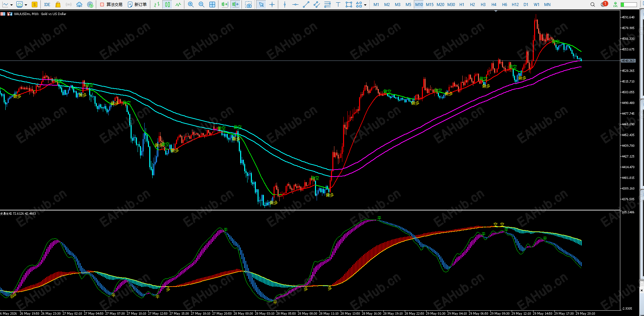
Task: Open the cloud VPS hosting icon
Action: click(79, 5)
